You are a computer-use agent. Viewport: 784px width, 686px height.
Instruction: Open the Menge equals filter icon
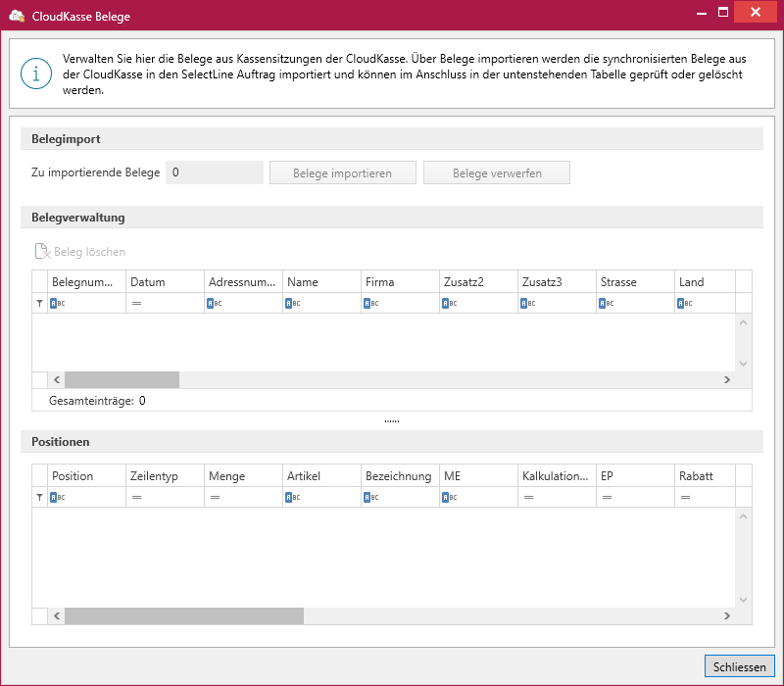click(x=215, y=497)
